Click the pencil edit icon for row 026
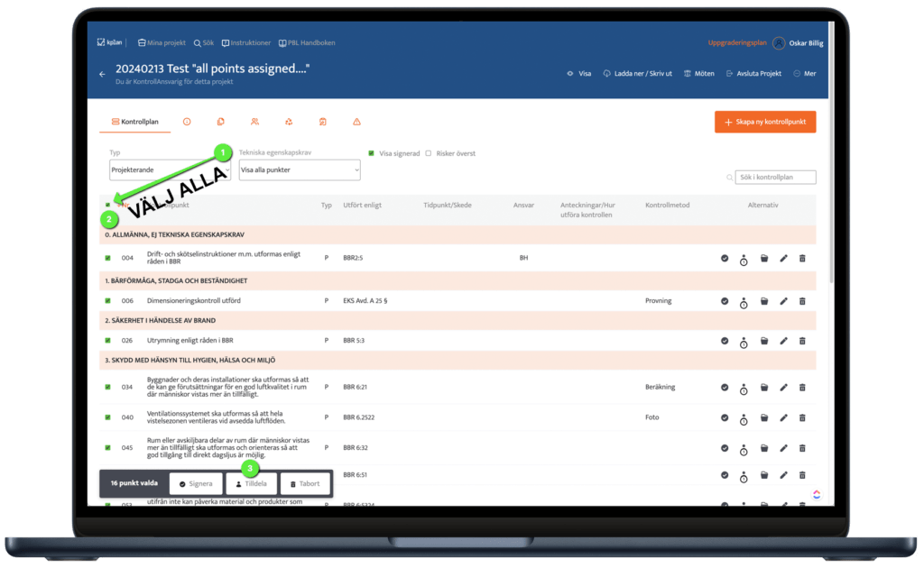This screenshot has height=568, width=924. point(783,341)
